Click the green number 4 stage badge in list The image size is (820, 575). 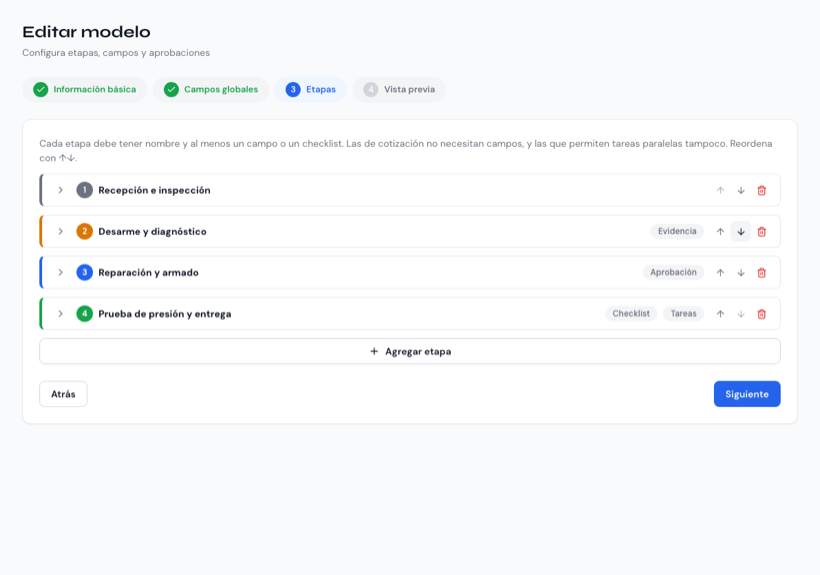click(x=85, y=314)
